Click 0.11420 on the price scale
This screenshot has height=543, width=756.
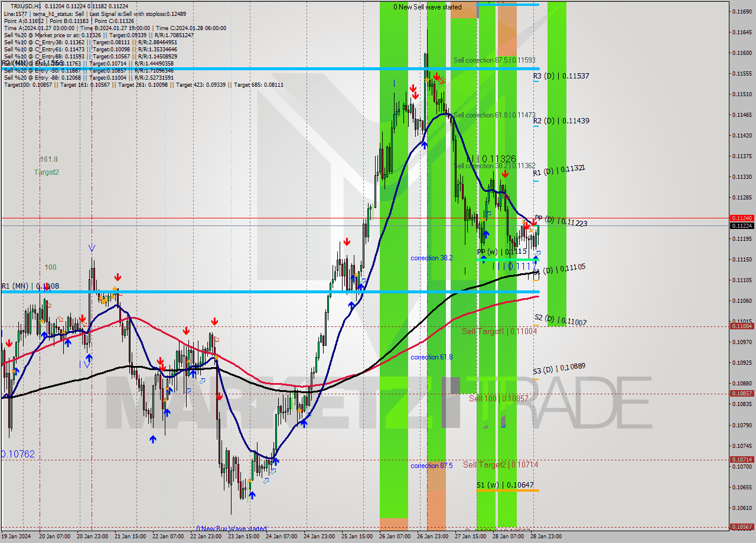tap(742, 135)
